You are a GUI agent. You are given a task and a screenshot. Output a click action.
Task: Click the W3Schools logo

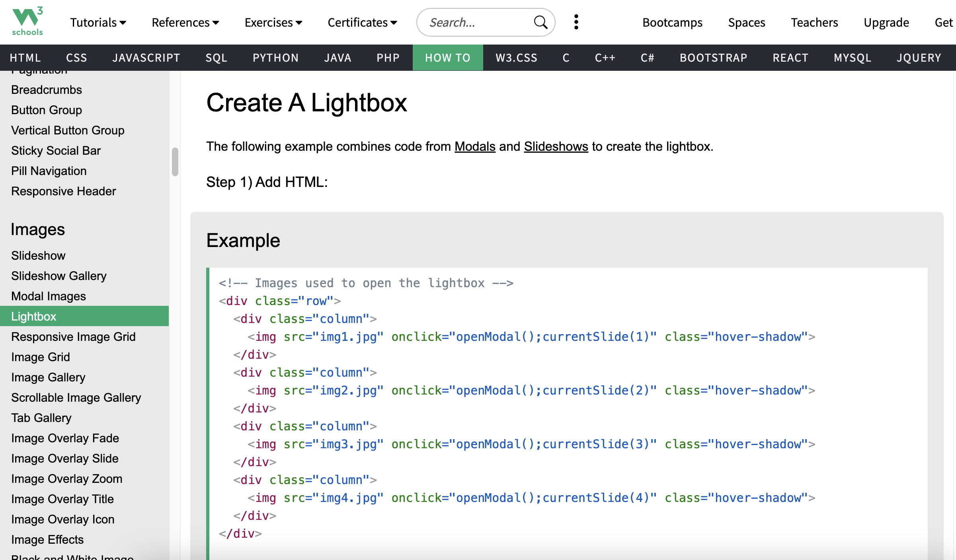click(27, 21)
